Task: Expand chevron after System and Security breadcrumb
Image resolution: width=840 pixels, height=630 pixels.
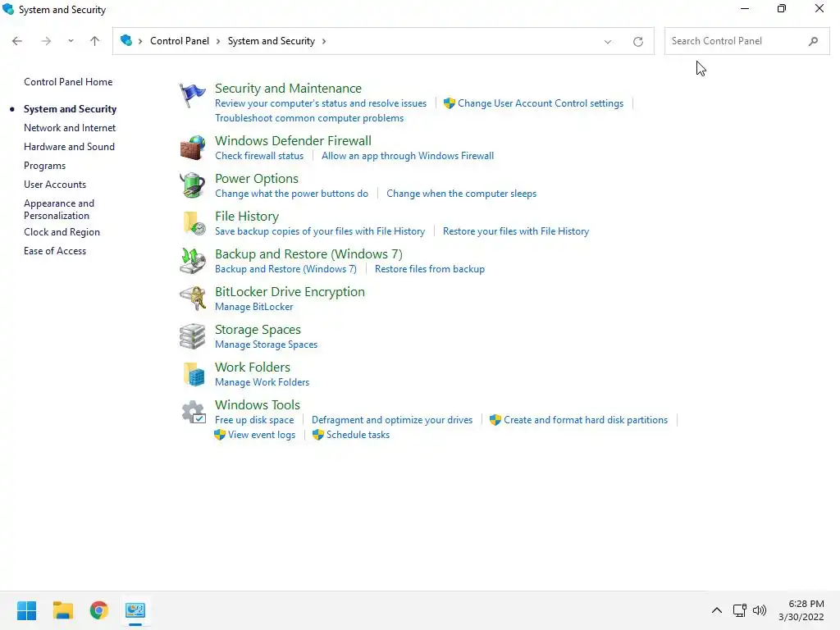Action: coord(323,41)
